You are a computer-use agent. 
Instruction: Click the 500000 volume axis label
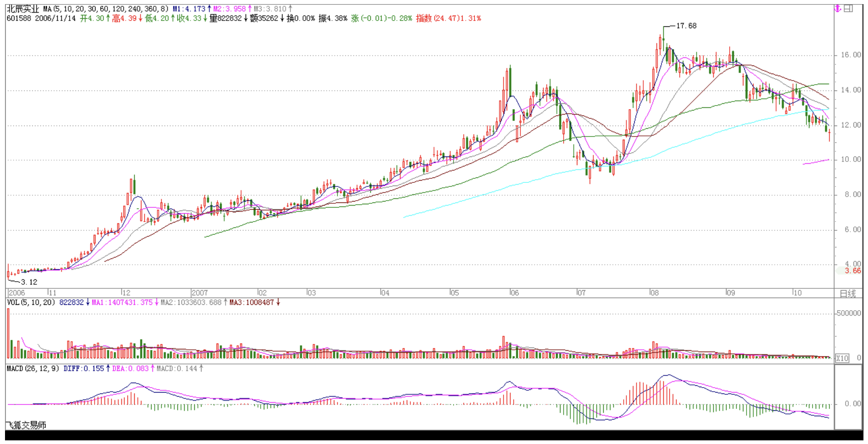[849, 313]
